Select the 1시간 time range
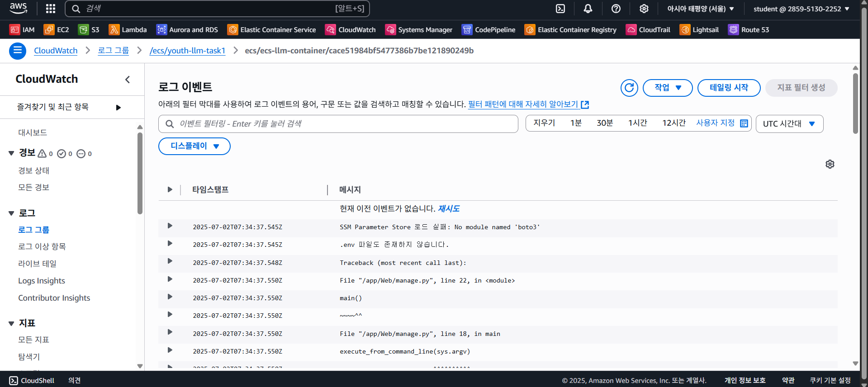Screen dimensions: 868x387 click(x=637, y=123)
